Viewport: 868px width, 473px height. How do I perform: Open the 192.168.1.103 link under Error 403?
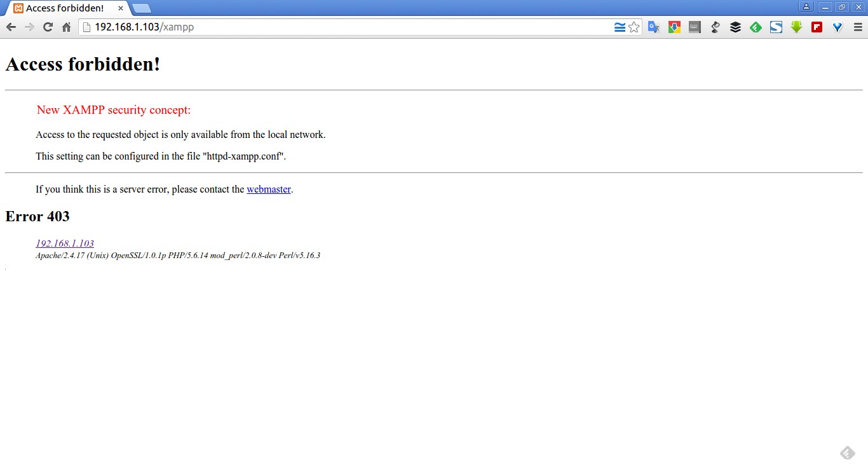[65, 243]
